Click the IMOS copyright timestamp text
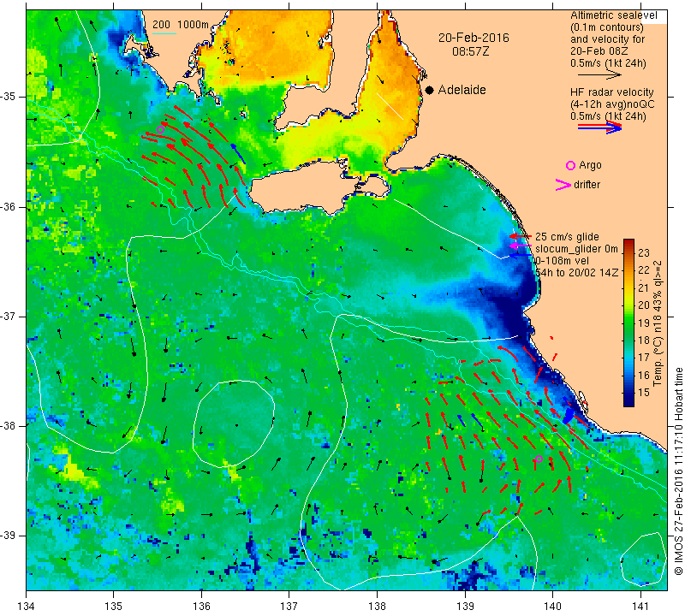Image resolution: width=685 pixels, height=616 pixels. pyautogui.click(x=678, y=471)
